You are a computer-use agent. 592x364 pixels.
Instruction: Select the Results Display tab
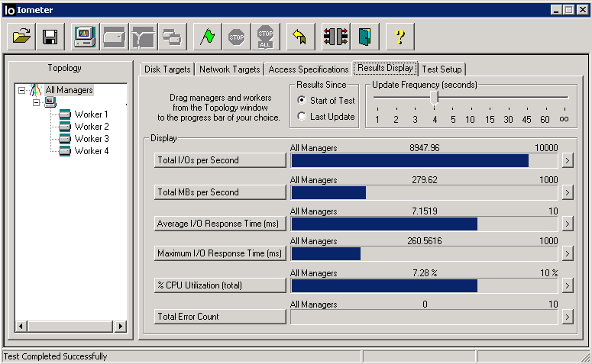pos(385,68)
